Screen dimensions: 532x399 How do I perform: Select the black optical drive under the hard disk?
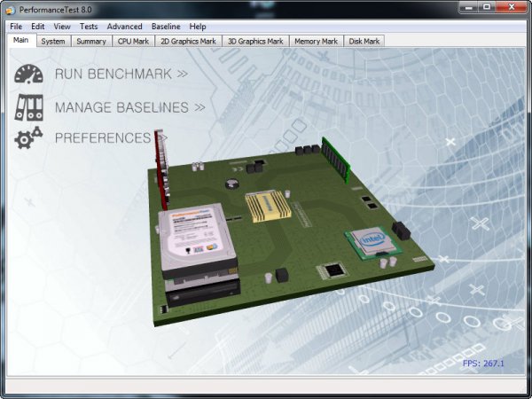(202, 292)
